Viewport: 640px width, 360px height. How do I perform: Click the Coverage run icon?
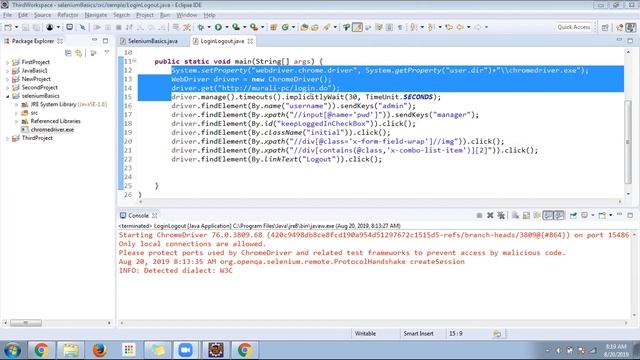pyautogui.click(x=236, y=27)
